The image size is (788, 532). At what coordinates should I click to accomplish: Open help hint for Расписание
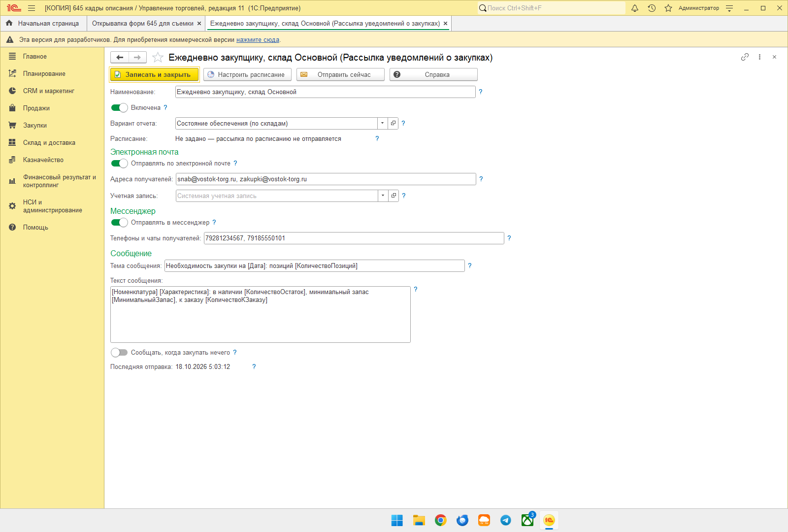click(377, 138)
